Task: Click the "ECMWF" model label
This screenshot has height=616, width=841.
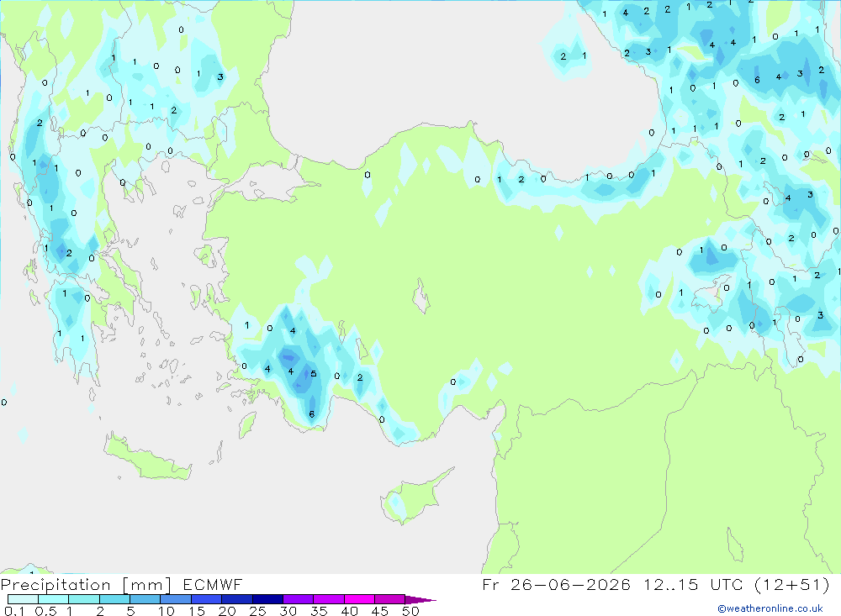Action: point(213,585)
